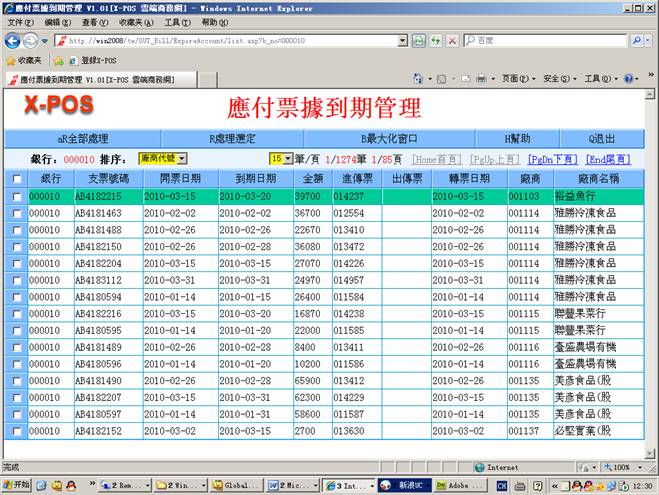Click the IE Back navigation arrow

(x=13, y=40)
